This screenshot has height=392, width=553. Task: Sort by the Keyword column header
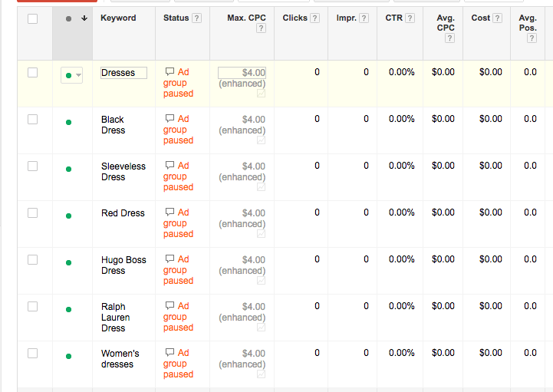[x=118, y=18]
